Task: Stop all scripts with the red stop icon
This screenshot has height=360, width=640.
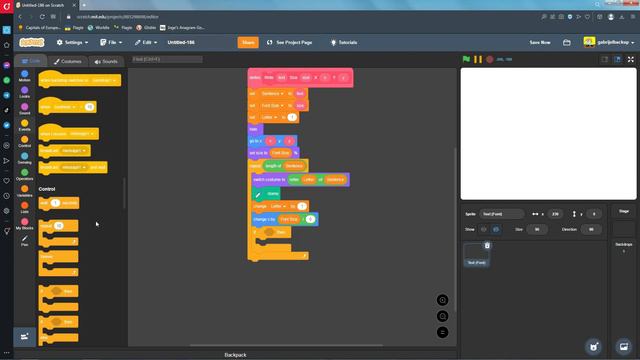Action: tap(489, 59)
